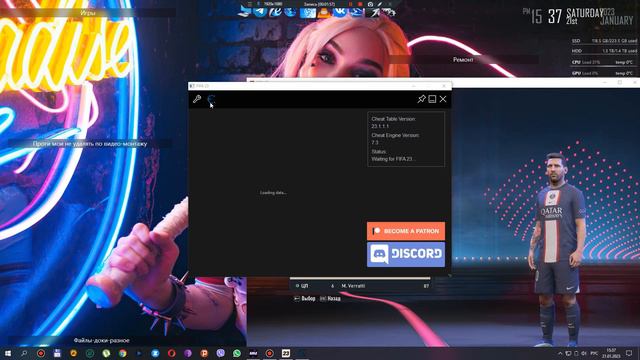Click the Выбор prompt in FIFA window

[304, 299]
